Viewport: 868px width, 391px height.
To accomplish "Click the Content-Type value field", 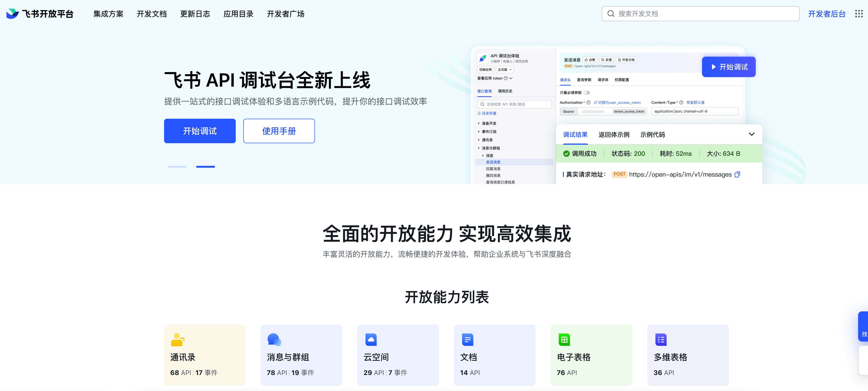I will point(695,111).
